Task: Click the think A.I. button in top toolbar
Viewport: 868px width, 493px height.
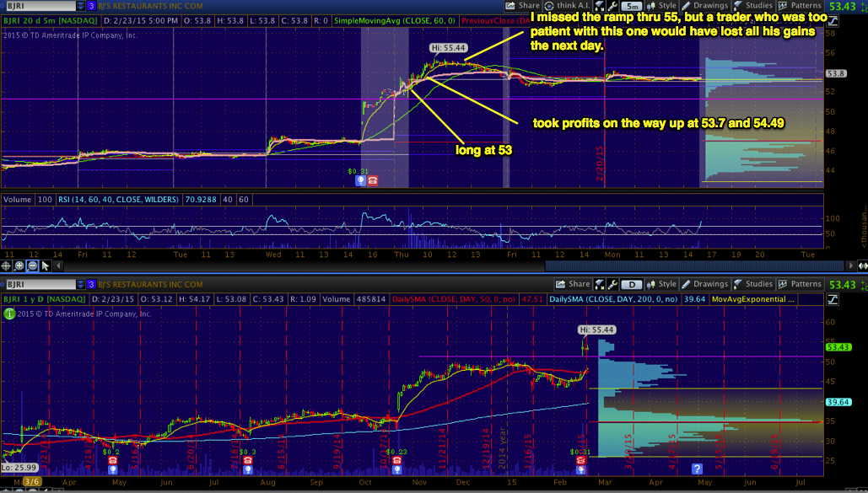Action: 570,5
